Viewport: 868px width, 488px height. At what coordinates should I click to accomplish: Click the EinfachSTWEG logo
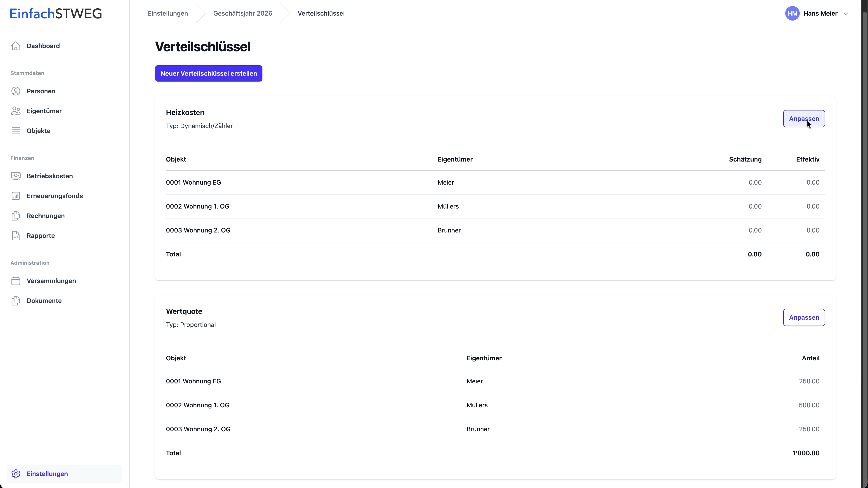[x=56, y=14]
